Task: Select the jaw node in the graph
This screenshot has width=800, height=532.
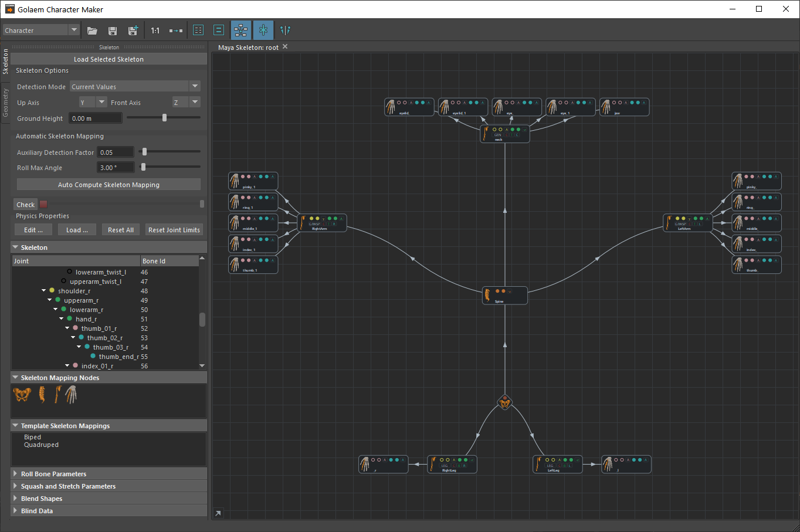Action: (x=625, y=107)
